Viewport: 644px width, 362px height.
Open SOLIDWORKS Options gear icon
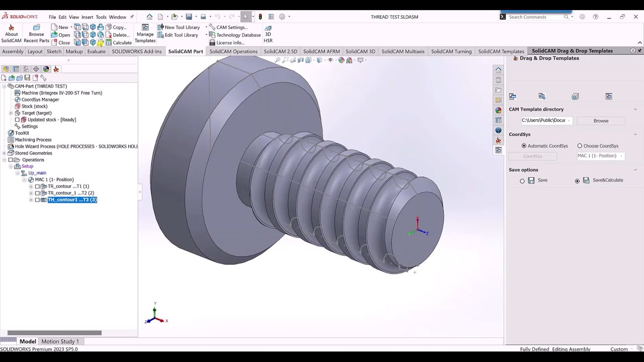[x=282, y=17]
